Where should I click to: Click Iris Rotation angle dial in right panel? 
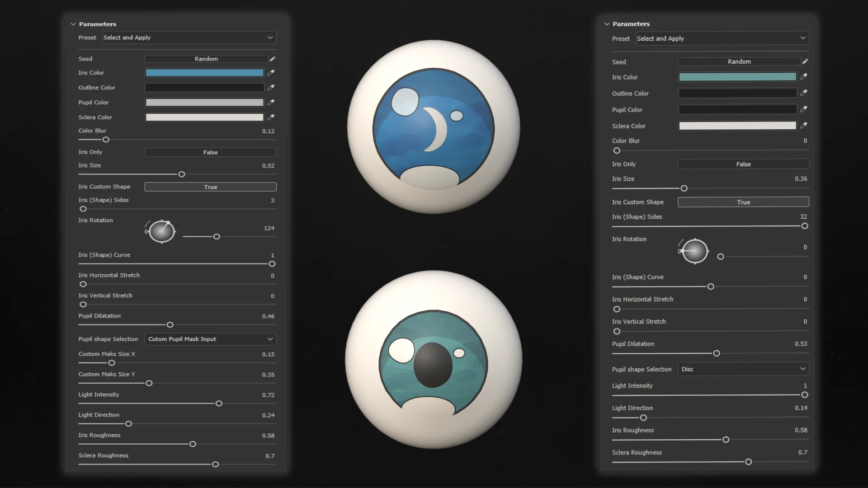pyautogui.click(x=695, y=251)
